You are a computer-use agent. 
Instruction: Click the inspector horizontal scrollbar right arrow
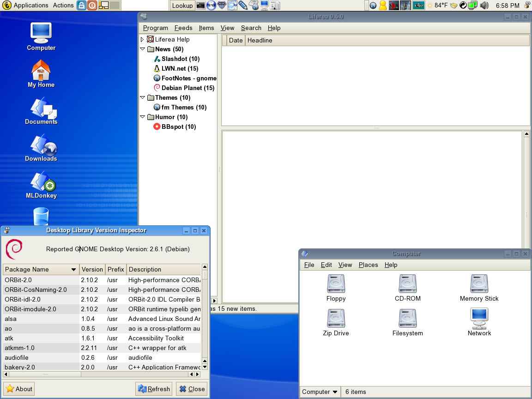point(198,374)
